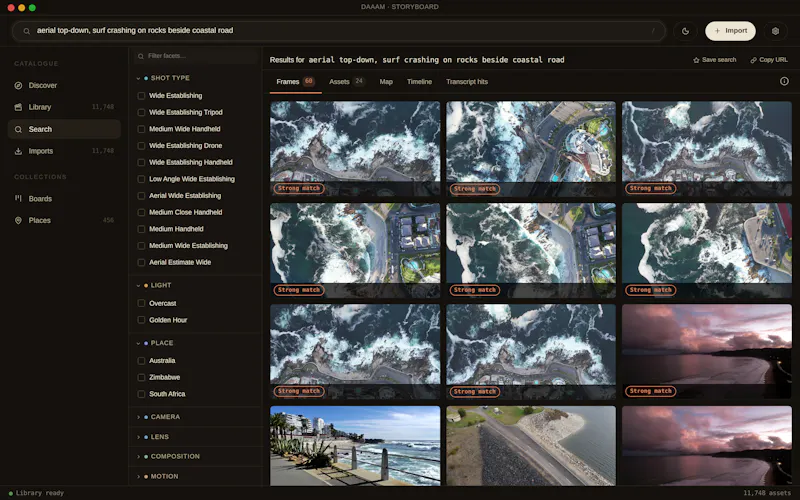
Task: Open the pink sunset beach thumbnail with Strong match
Action: (x=707, y=352)
